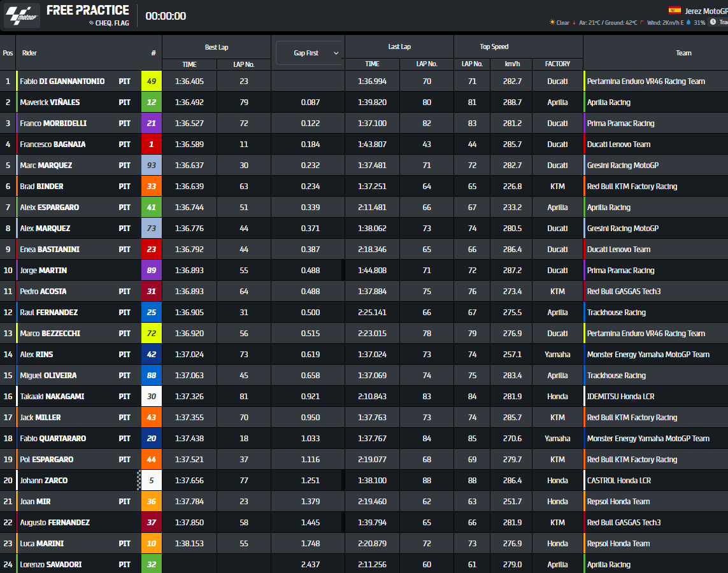Click the Spanish flag icon
This screenshot has height=573, width=728.
pos(674,10)
